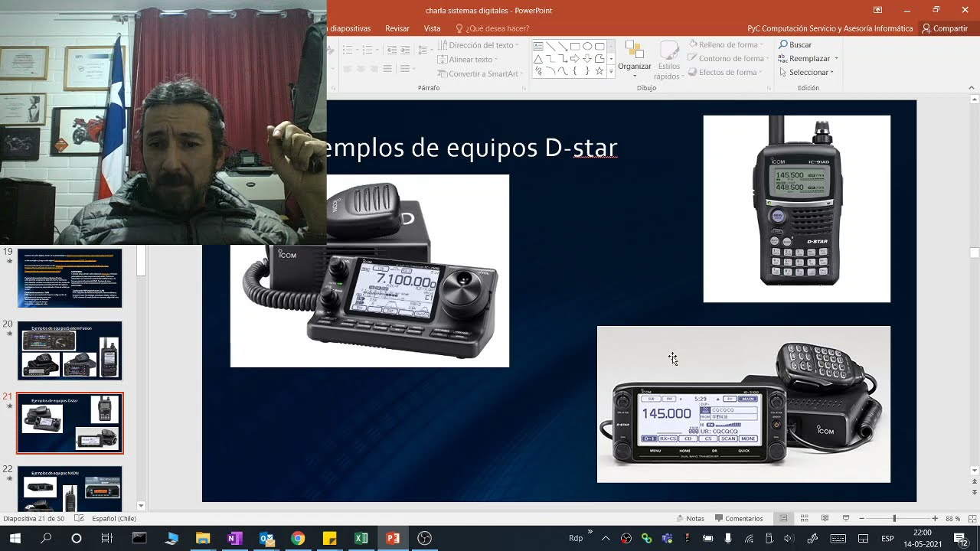Open Relleno de forma dropdown
Image resolution: width=980 pixels, height=551 pixels.
[x=725, y=45]
